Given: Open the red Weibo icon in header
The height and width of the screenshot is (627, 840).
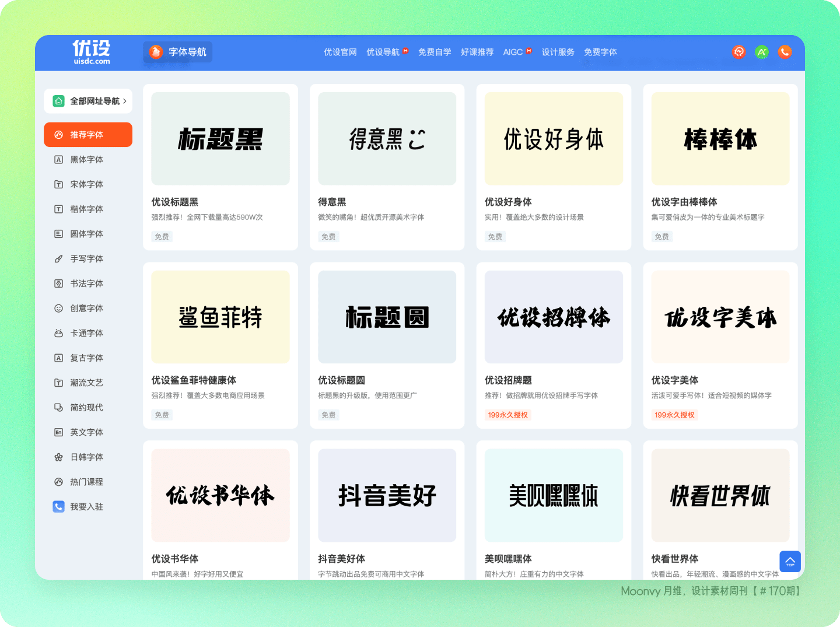Looking at the screenshot, I should click(739, 52).
